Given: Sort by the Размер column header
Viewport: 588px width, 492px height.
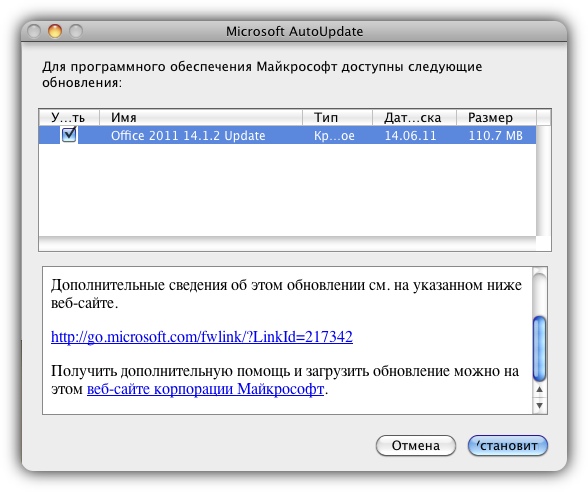Looking at the screenshot, I should (x=496, y=118).
